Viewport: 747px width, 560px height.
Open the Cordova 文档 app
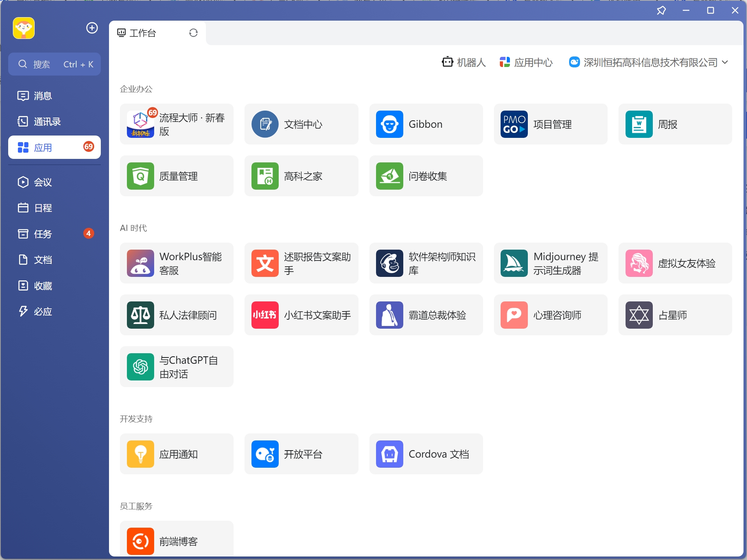425,454
